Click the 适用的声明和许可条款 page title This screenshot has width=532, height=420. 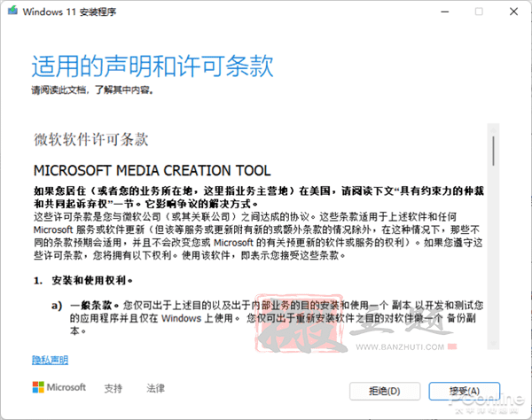click(x=153, y=66)
